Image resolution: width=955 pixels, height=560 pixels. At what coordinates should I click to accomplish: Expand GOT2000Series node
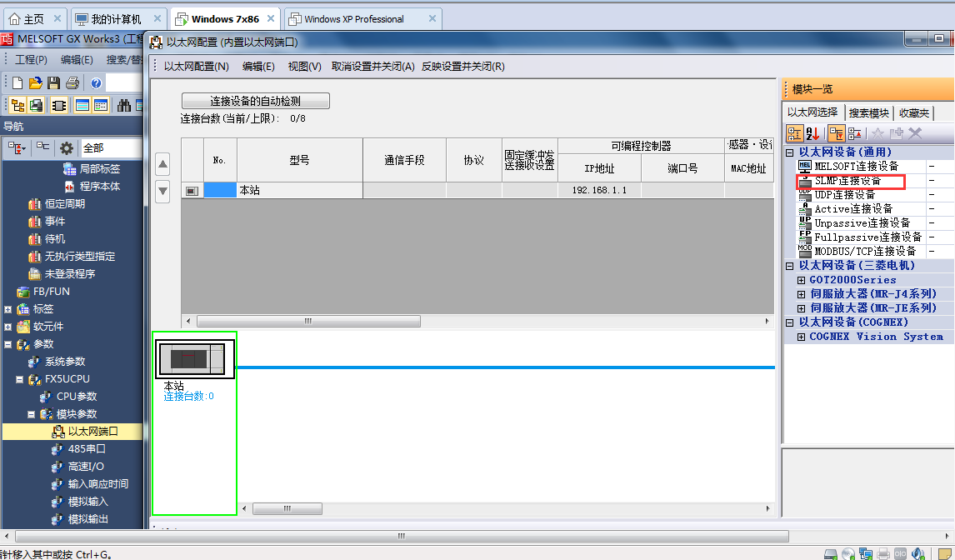click(x=802, y=280)
